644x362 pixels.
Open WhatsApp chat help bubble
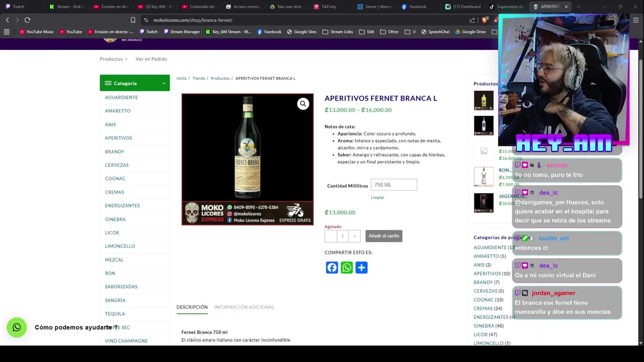[17, 327]
